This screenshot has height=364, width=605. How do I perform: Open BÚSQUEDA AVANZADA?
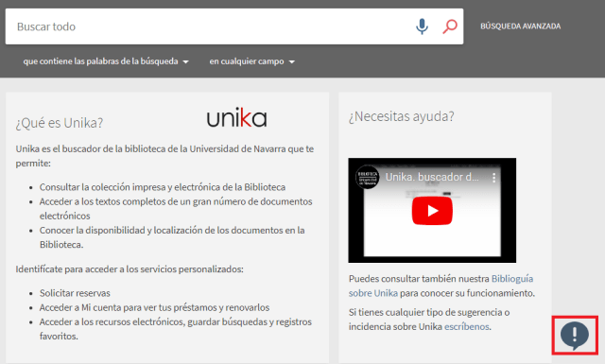click(x=521, y=26)
